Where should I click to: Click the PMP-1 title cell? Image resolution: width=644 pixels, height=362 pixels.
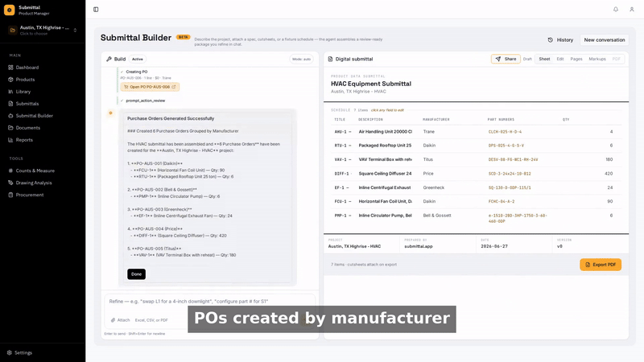coord(343,216)
